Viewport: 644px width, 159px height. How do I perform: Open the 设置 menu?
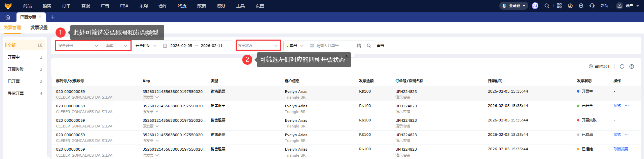260,6
